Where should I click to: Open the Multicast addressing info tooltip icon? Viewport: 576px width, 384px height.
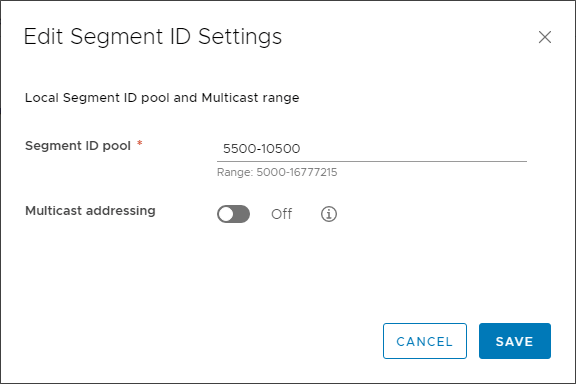[x=329, y=214]
